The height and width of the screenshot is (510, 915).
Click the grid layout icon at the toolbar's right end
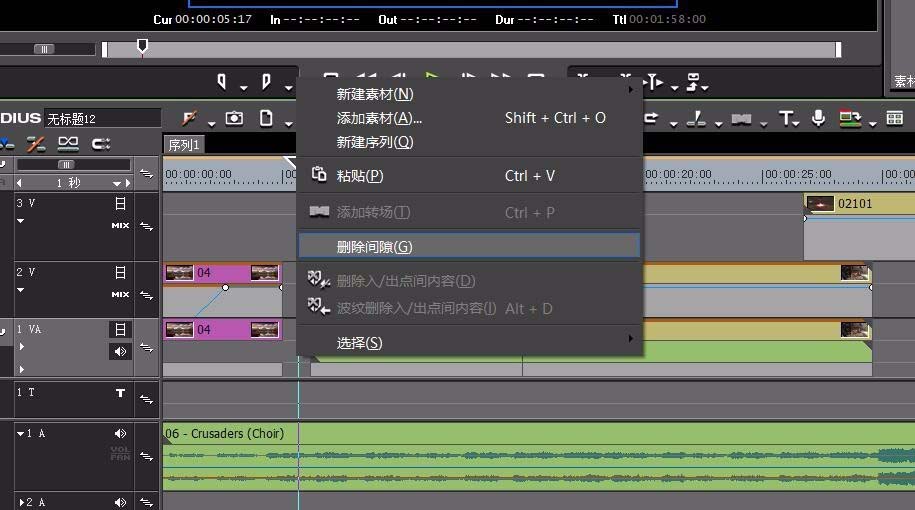(x=895, y=118)
